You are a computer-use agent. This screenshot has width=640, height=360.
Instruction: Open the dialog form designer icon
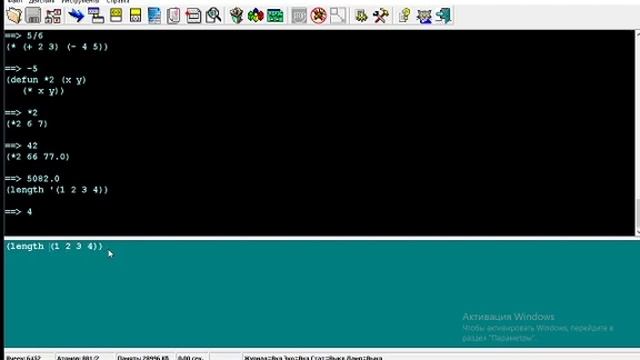[96, 16]
